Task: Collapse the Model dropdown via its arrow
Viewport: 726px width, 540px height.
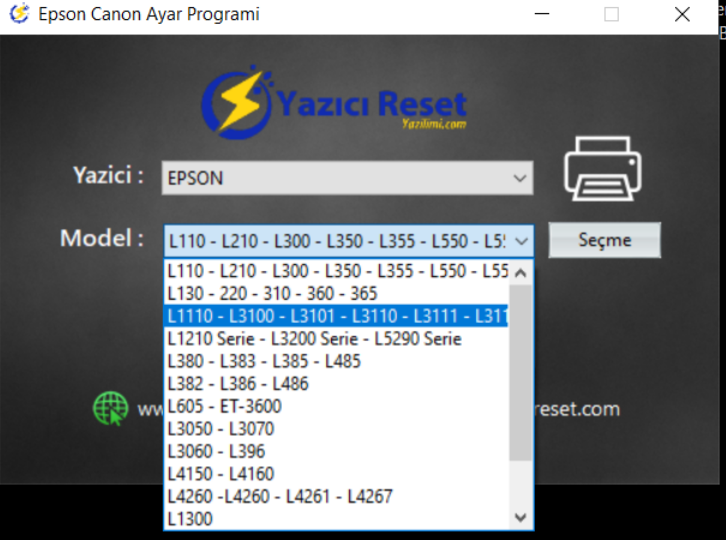Action: (521, 241)
